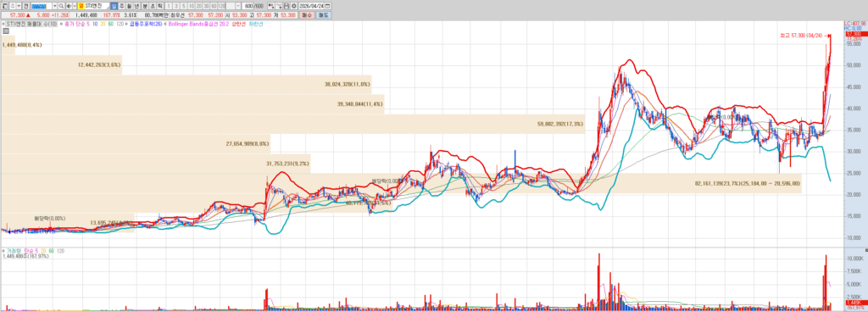
Task: Choose the 1 interval button
Action: point(169,6)
